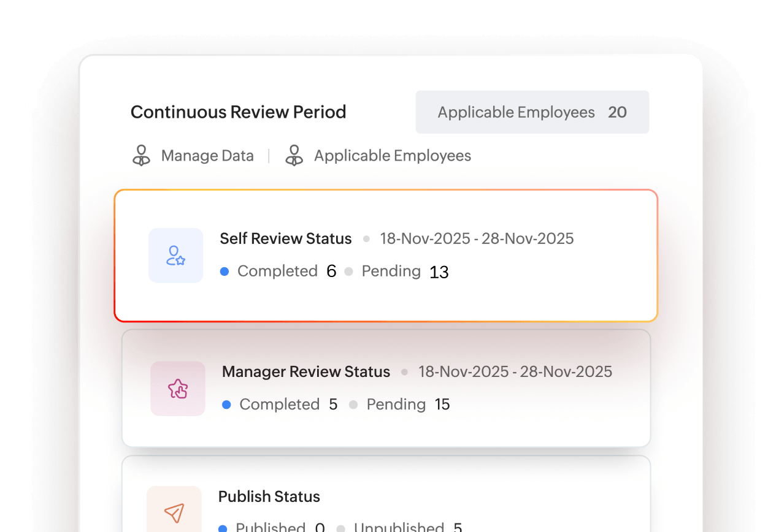Switch to Applicable Employees view
This screenshot has height=532, width=768.
pos(393,156)
